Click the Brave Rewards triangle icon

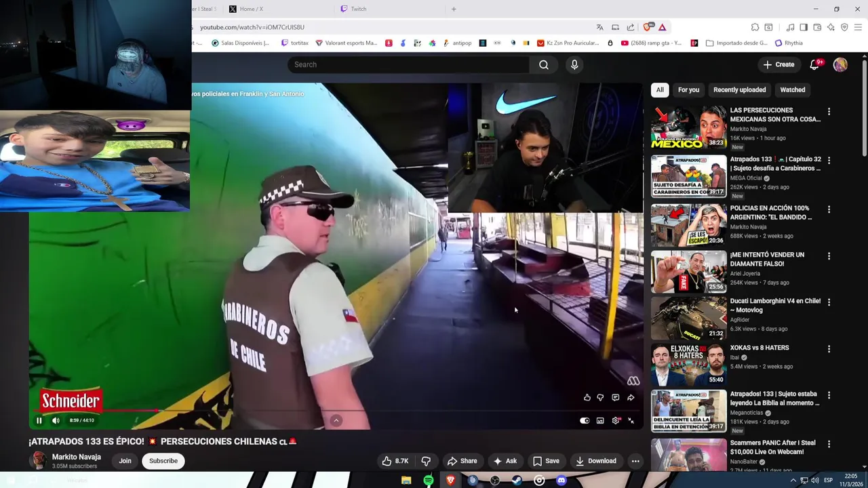tap(663, 27)
